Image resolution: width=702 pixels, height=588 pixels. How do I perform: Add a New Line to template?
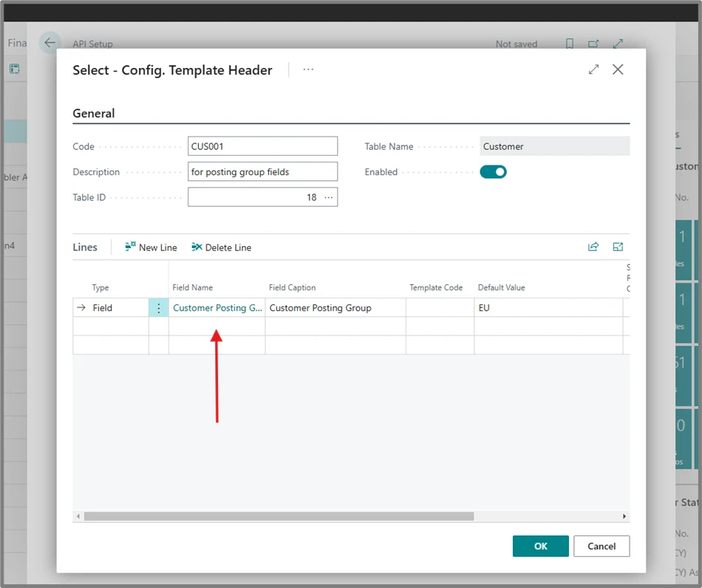(x=151, y=247)
